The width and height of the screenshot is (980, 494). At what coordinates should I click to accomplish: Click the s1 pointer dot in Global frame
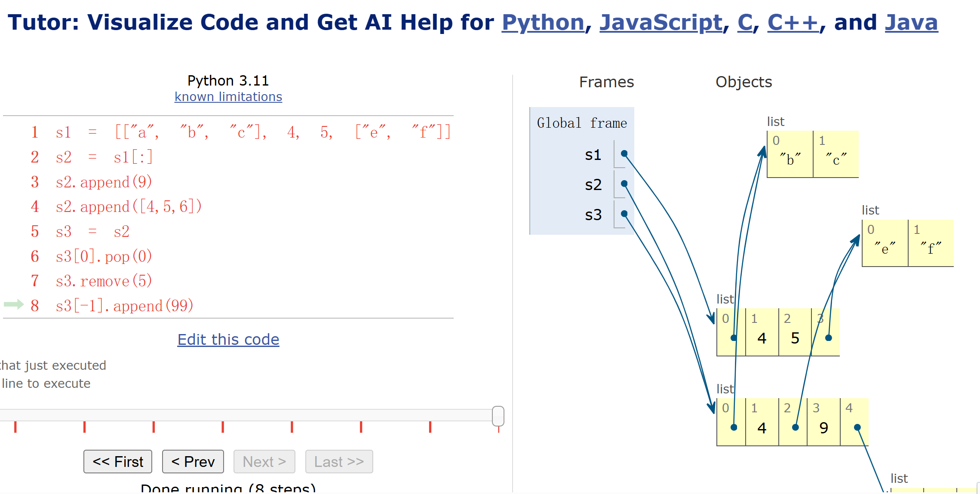[x=624, y=154]
